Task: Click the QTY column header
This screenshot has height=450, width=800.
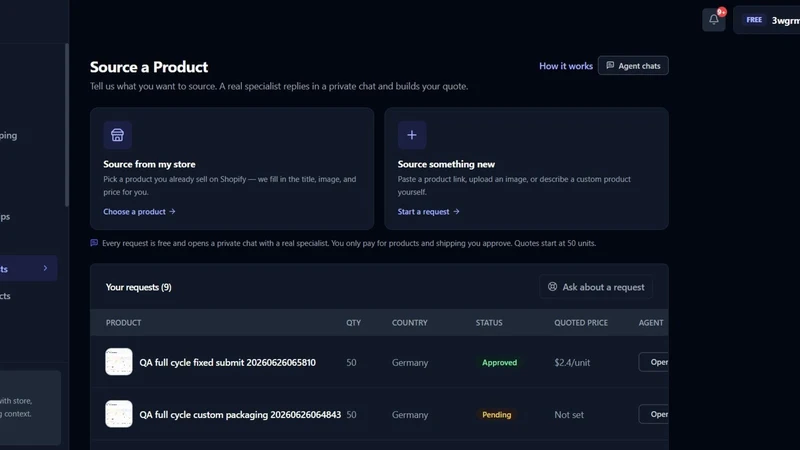Action: (353, 322)
